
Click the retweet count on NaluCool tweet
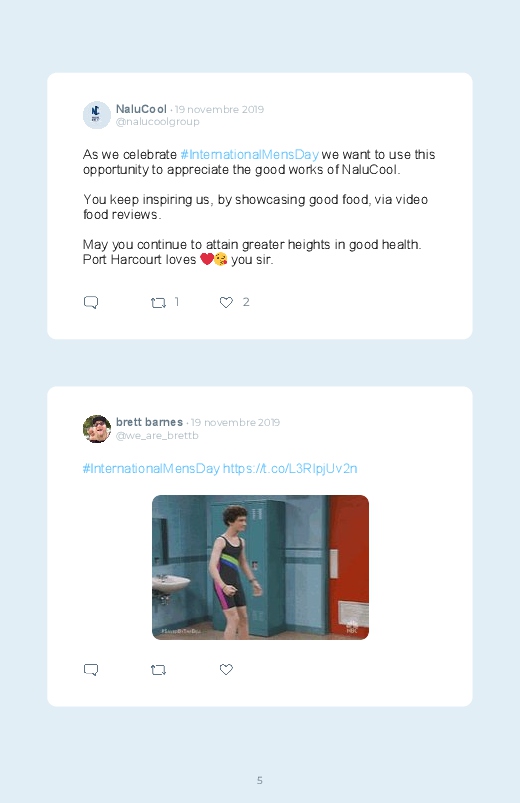(177, 302)
